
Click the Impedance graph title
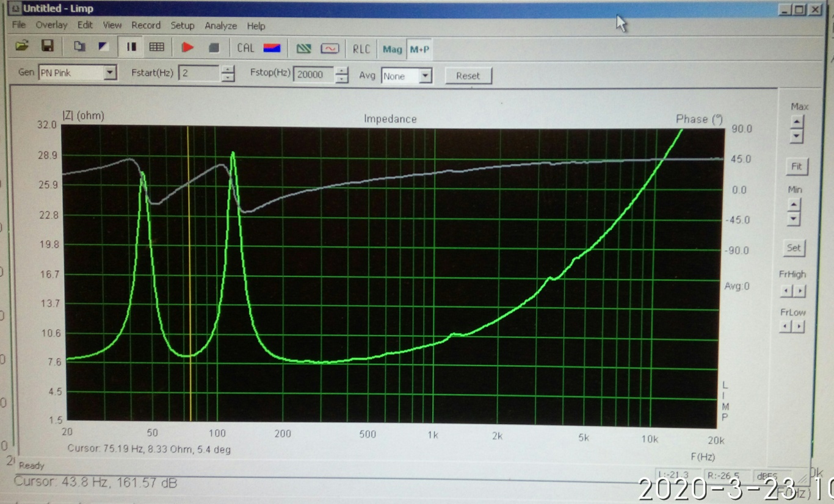point(390,119)
